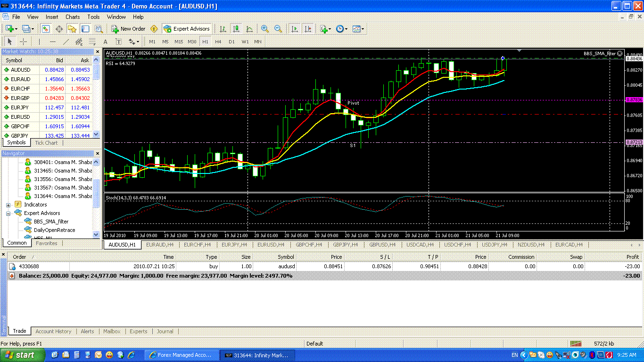Collapse the Expert Advisors tree node
Screen dimensions: 644x362
[8, 214]
